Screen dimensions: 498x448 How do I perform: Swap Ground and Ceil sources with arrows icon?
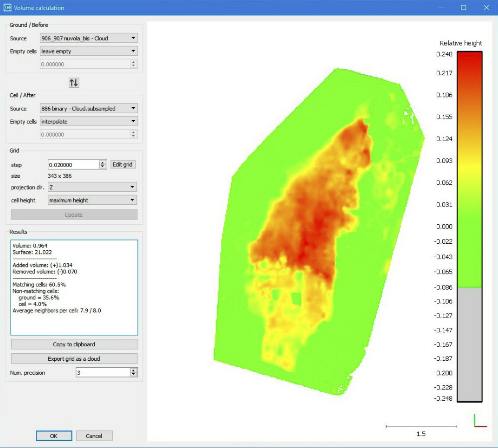pyautogui.click(x=74, y=83)
